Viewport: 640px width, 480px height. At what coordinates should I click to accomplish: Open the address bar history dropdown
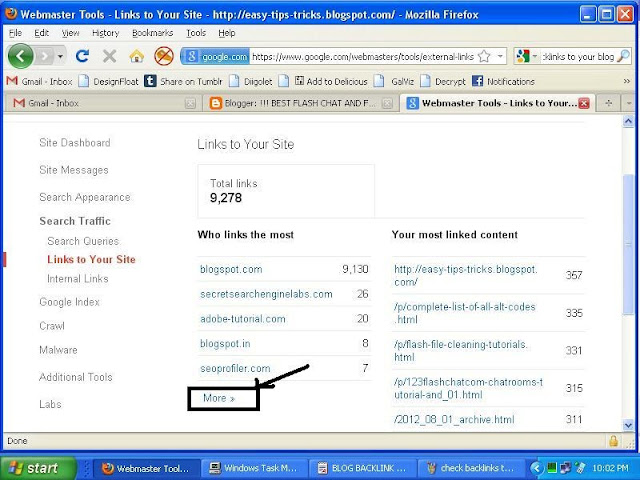coord(500,56)
